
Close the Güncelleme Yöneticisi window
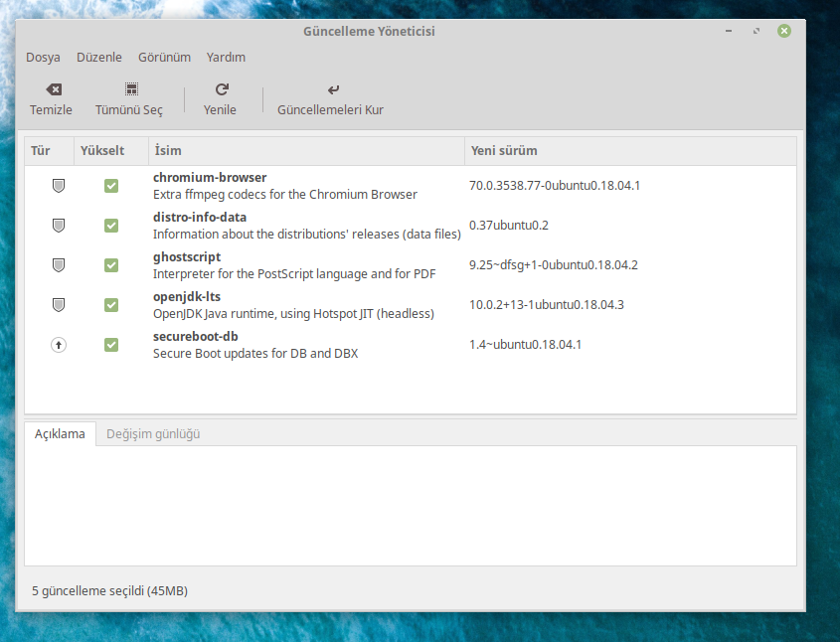pyautogui.click(x=784, y=31)
